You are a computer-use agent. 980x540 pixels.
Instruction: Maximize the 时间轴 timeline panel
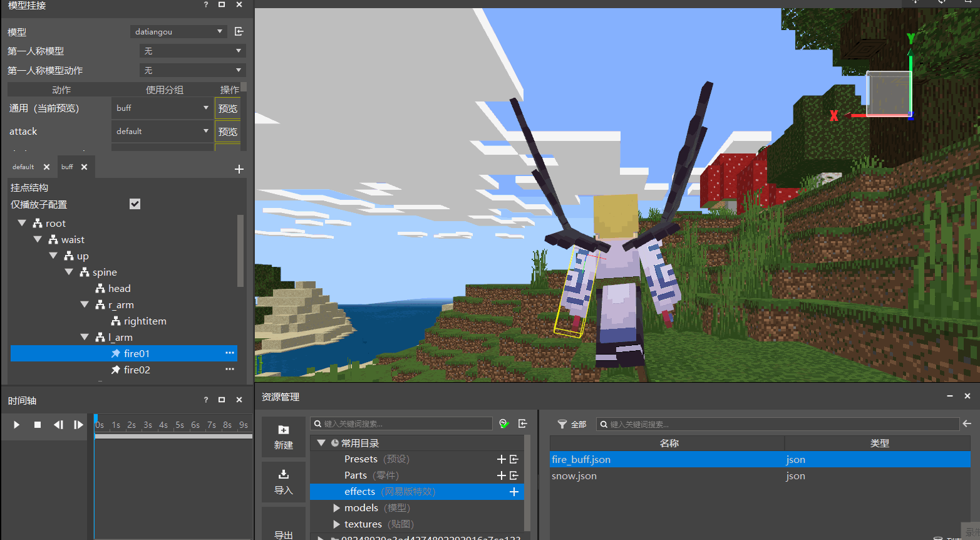point(222,400)
